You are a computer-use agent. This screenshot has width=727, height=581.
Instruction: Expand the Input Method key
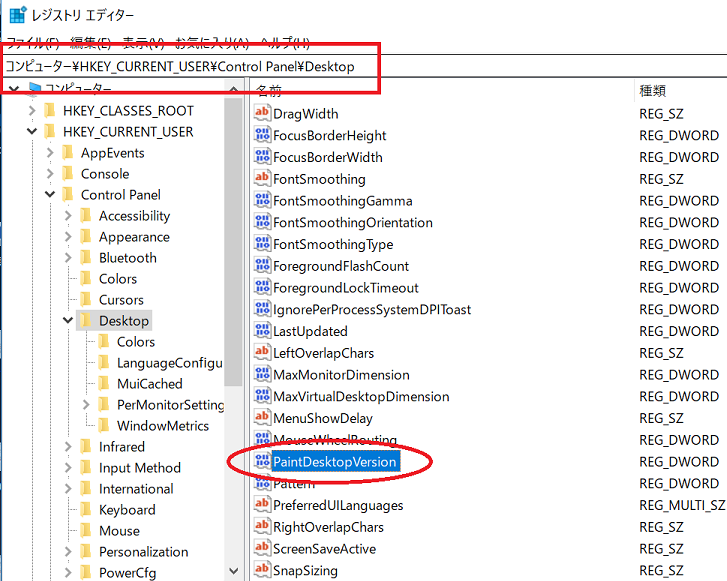pyautogui.click(x=68, y=467)
